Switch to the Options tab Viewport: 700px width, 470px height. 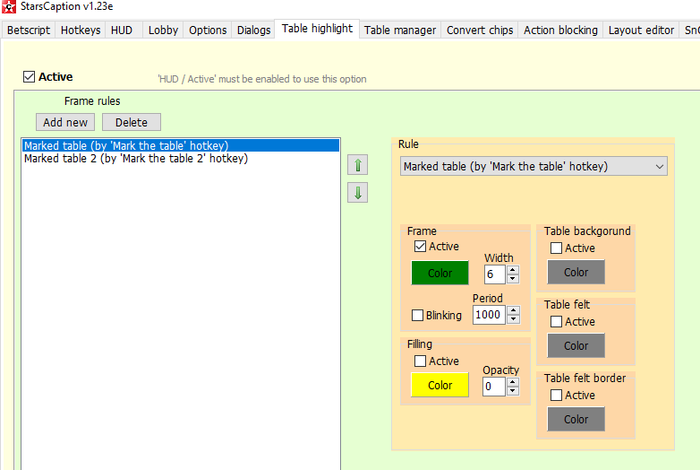(208, 30)
